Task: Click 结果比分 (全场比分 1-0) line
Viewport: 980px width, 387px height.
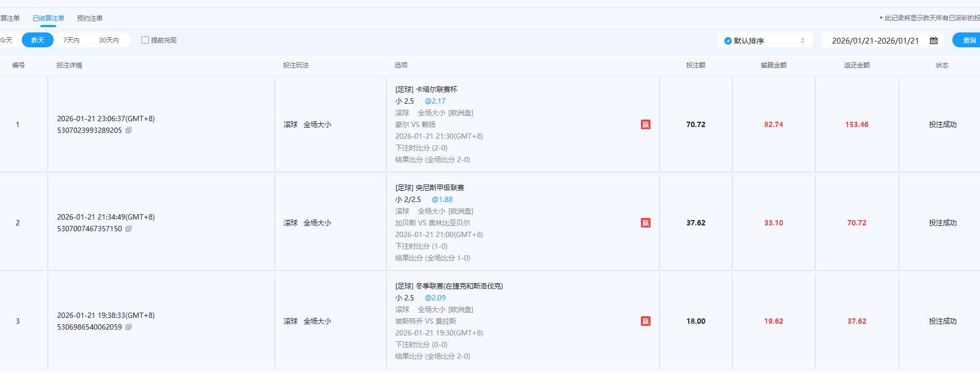Action: (433, 258)
